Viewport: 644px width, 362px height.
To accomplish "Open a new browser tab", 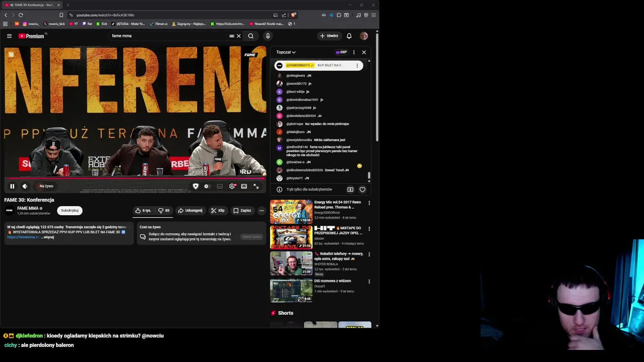I will point(68,5).
